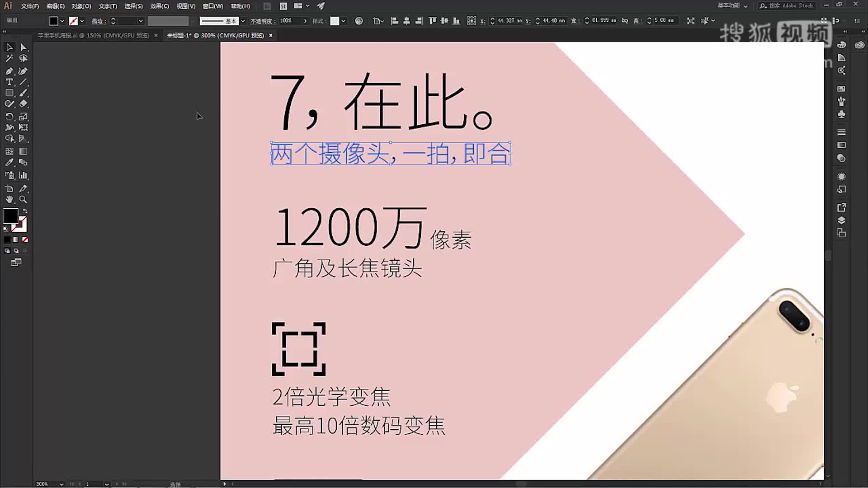The image size is (868, 488).
Task: Select the Lasso tool
Action: pyautogui.click(x=24, y=58)
